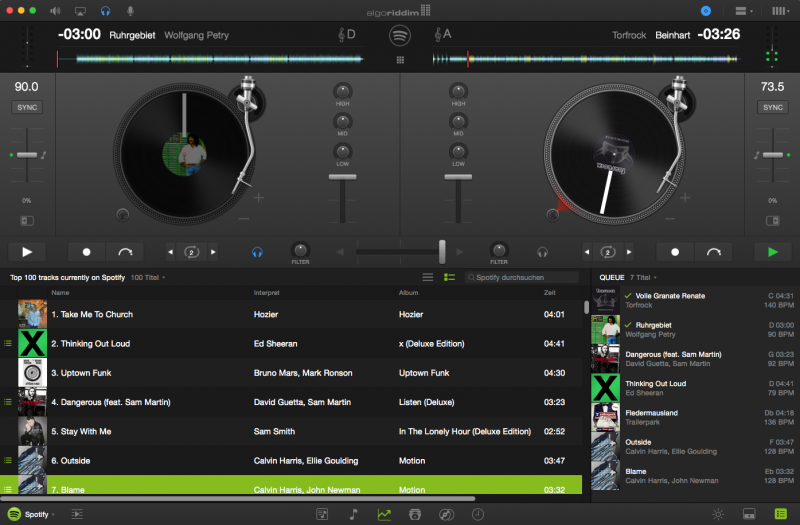Toggle right deck waveform view icon below 0%
The image size is (800, 525).
[x=772, y=220]
